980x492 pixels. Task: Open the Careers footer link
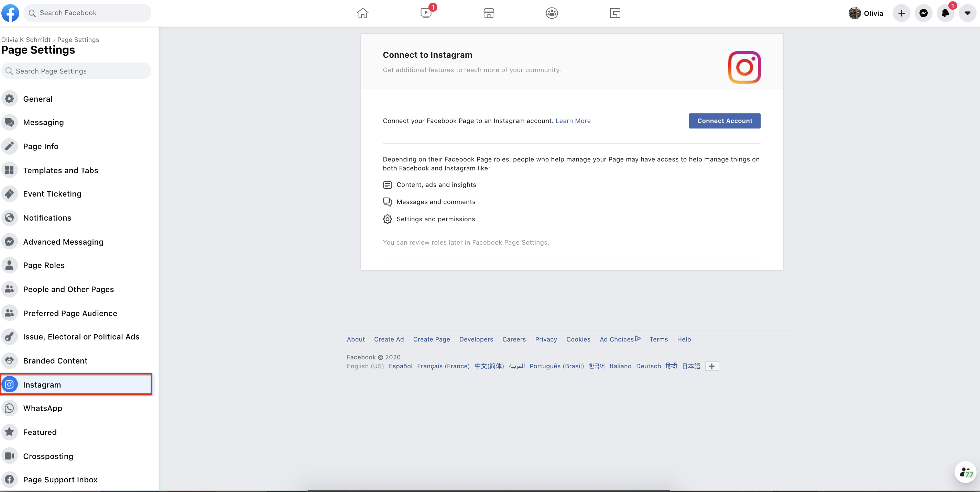point(514,339)
